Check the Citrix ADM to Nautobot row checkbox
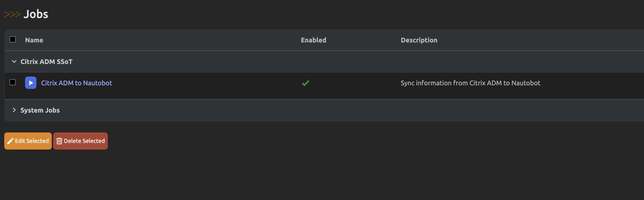Screen dimensions: 644x200 (x=13, y=82)
